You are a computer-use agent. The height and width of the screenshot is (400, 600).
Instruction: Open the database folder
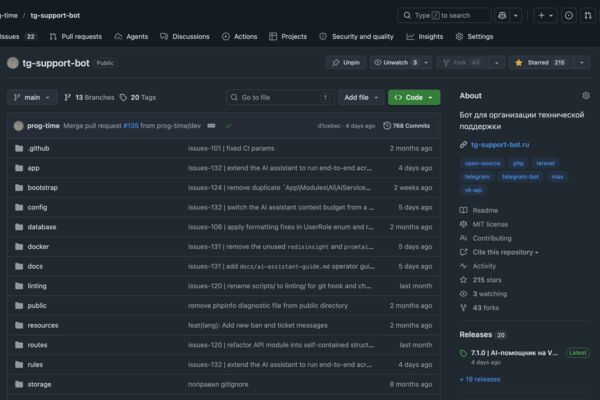[42, 227]
